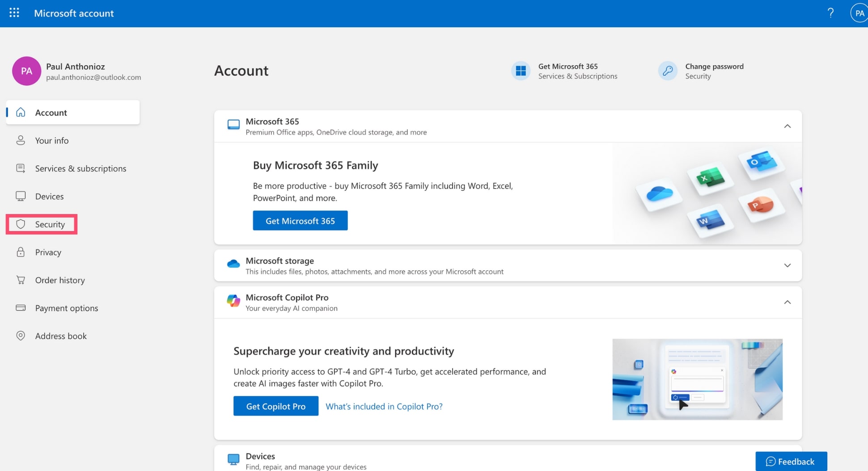The width and height of the screenshot is (868, 471).
Task: Open the app launcher grid icon
Action: pos(14,13)
